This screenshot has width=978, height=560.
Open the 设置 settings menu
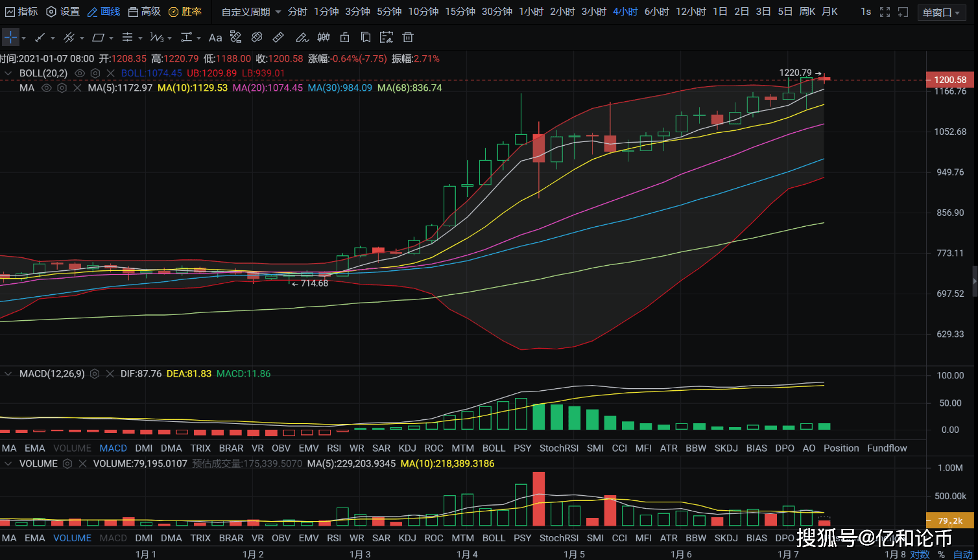pyautogui.click(x=63, y=12)
